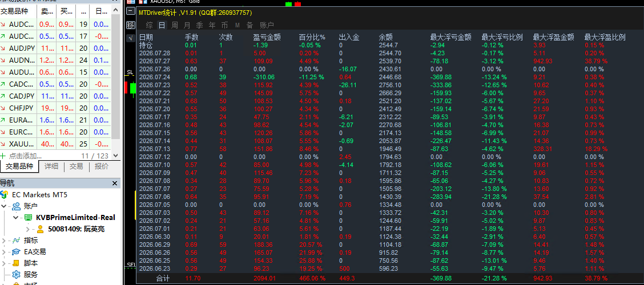Click the 合计 totals row label
Screen dimensions: 644x285
[163, 279]
